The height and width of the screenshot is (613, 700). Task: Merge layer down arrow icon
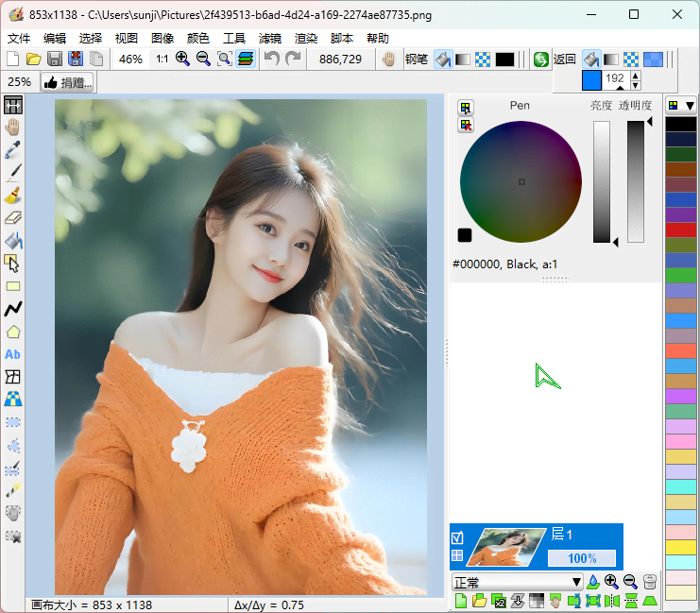pos(518,601)
